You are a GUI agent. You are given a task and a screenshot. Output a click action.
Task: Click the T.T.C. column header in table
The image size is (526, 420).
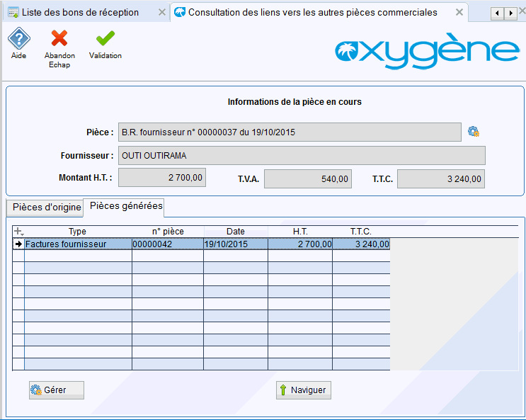coord(361,232)
